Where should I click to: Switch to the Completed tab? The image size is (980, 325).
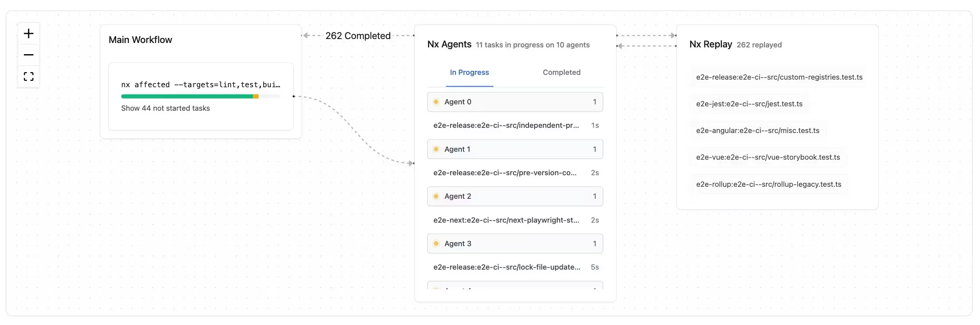[561, 72]
